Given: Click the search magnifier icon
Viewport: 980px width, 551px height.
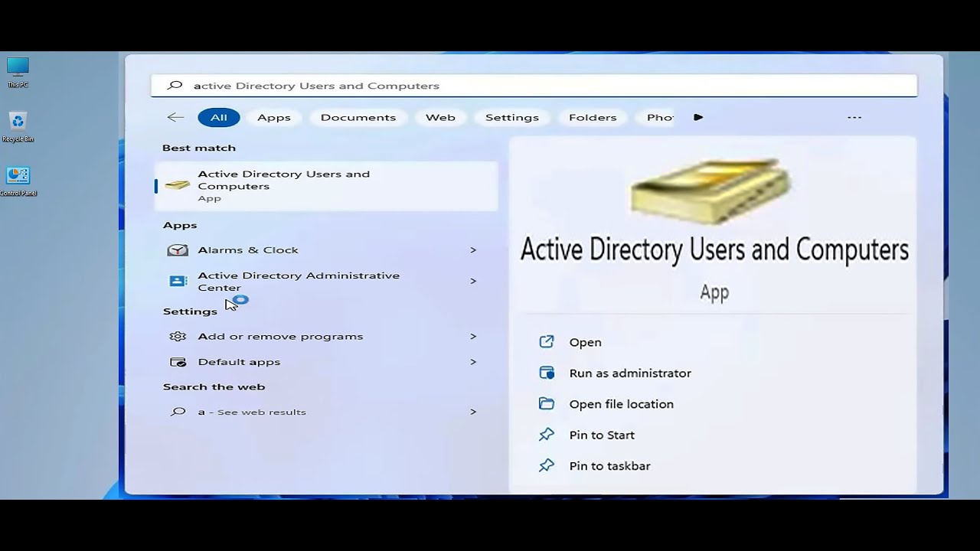Looking at the screenshot, I should [175, 85].
